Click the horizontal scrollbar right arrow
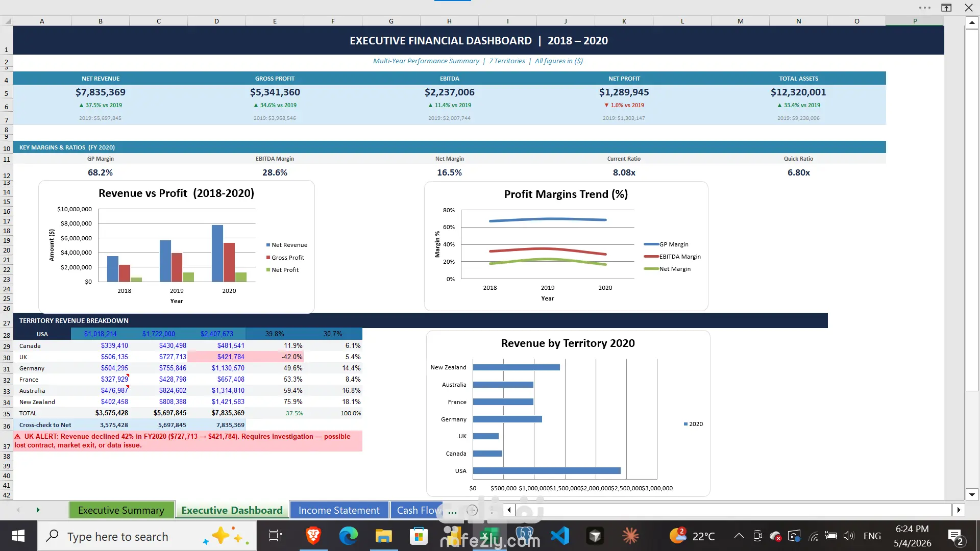Screen dimensions: 980x551 click(x=959, y=510)
